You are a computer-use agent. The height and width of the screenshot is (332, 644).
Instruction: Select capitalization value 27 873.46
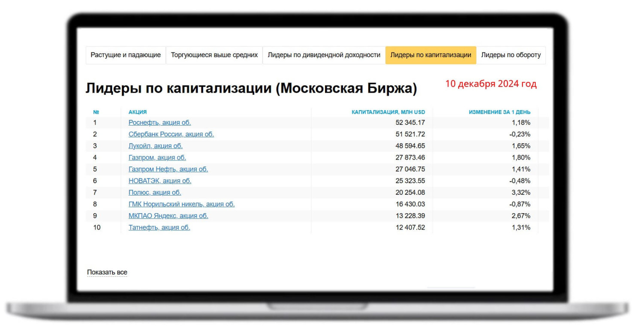(410, 157)
